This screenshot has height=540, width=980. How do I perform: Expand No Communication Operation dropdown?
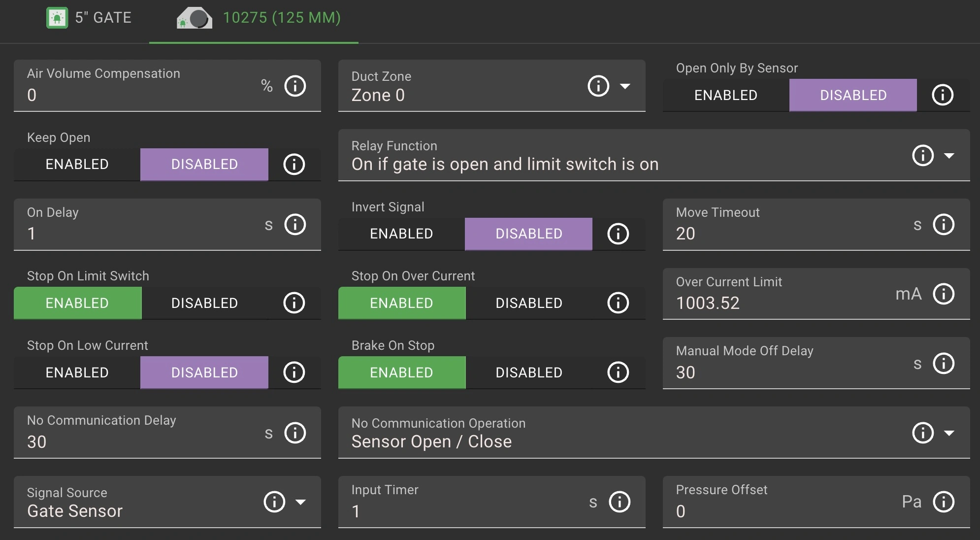[x=949, y=433]
